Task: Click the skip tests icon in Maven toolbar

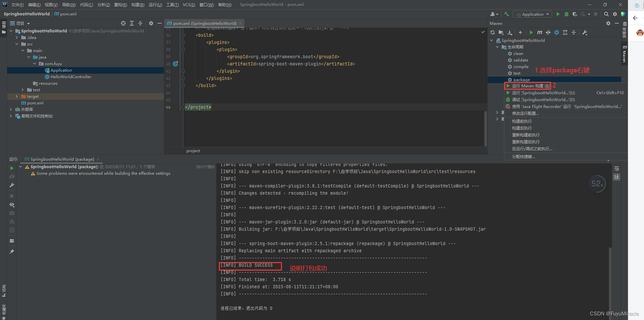Action: coord(548,32)
